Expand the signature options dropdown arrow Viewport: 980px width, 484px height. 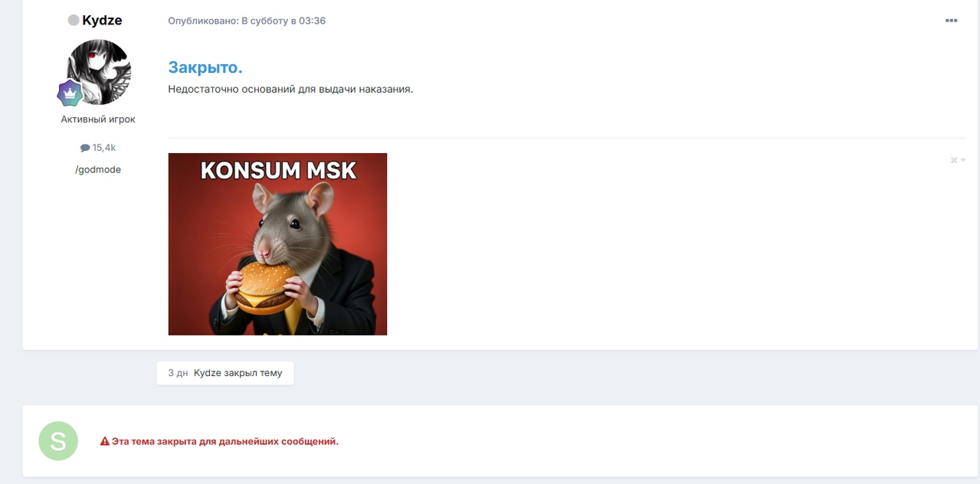coord(963,160)
